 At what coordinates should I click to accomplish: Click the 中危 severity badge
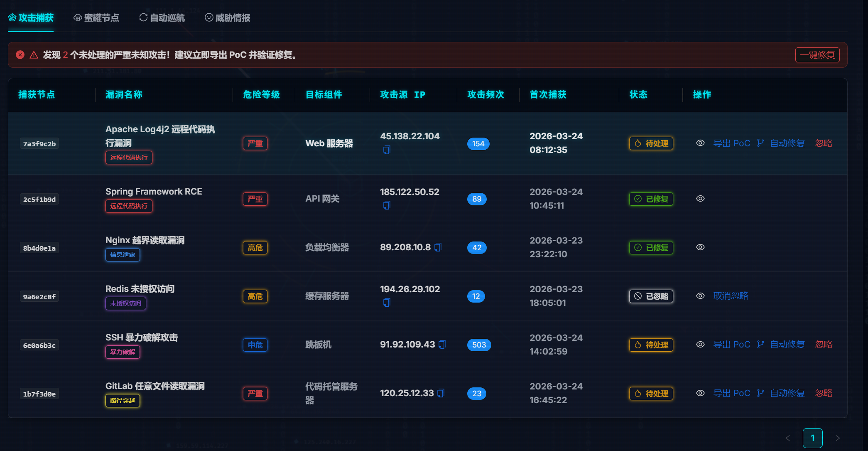click(255, 345)
